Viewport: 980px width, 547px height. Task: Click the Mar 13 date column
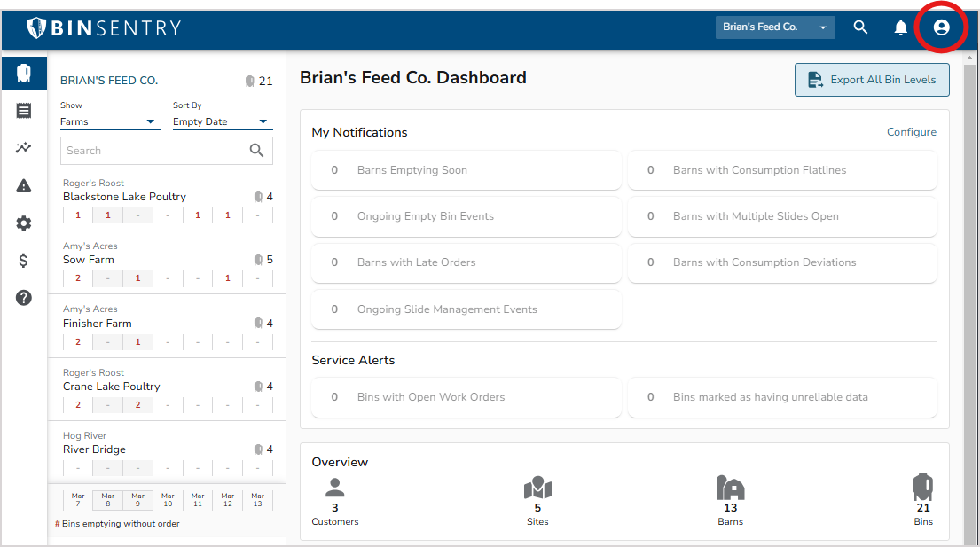click(257, 499)
